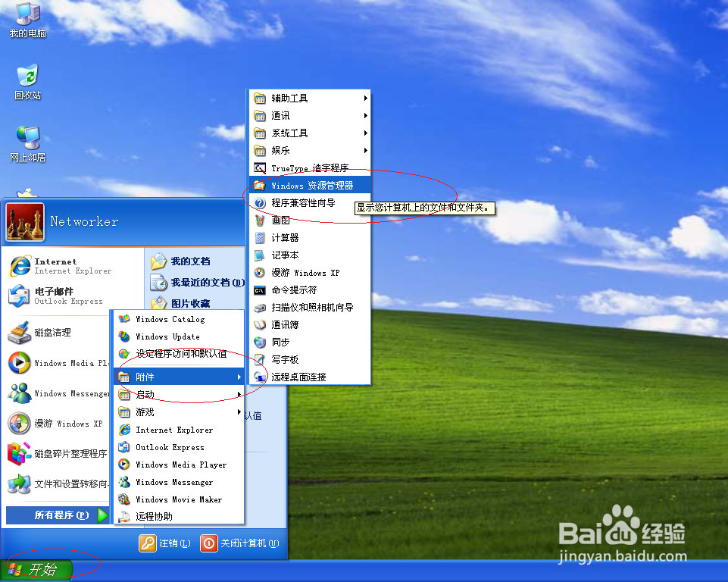Screen dimensions: 728x582
Task: Open the Recycle Bin desktop icon
Action: pyautogui.click(x=27, y=82)
